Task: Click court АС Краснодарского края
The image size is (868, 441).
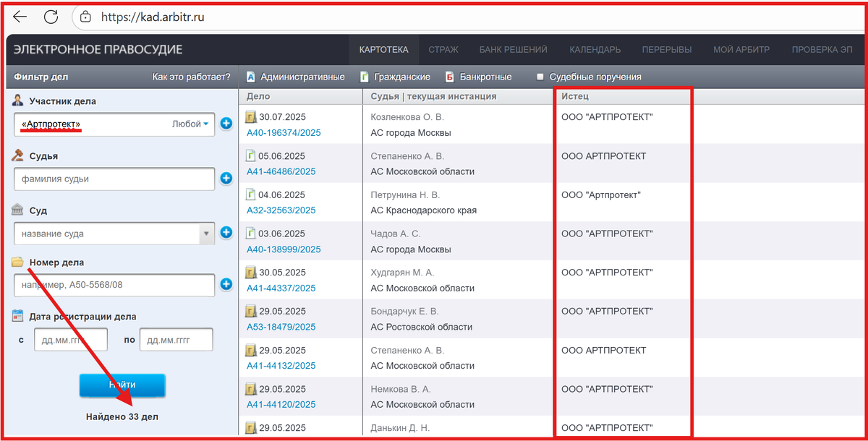Action: (423, 210)
